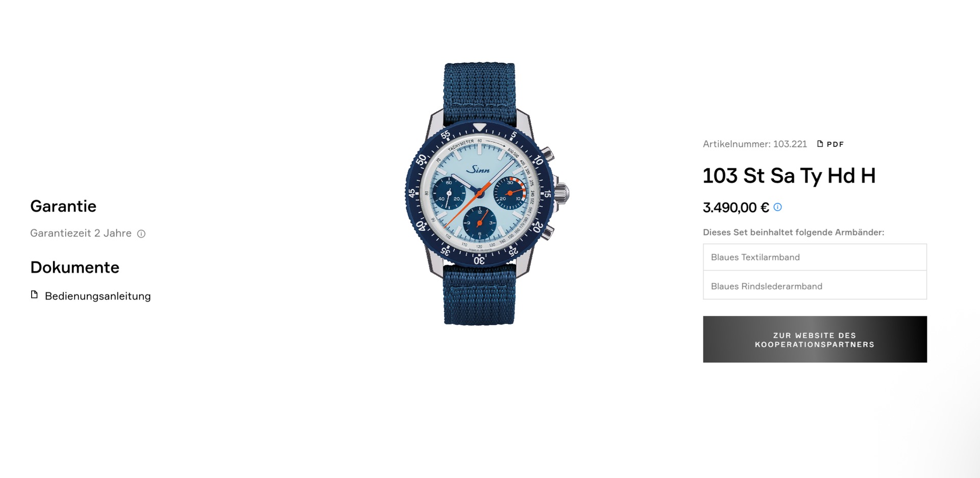This screenshot has height=478, width=980.
Task: Click the upper blue textile strap of the watch
Action: click(x=479, y=93)
